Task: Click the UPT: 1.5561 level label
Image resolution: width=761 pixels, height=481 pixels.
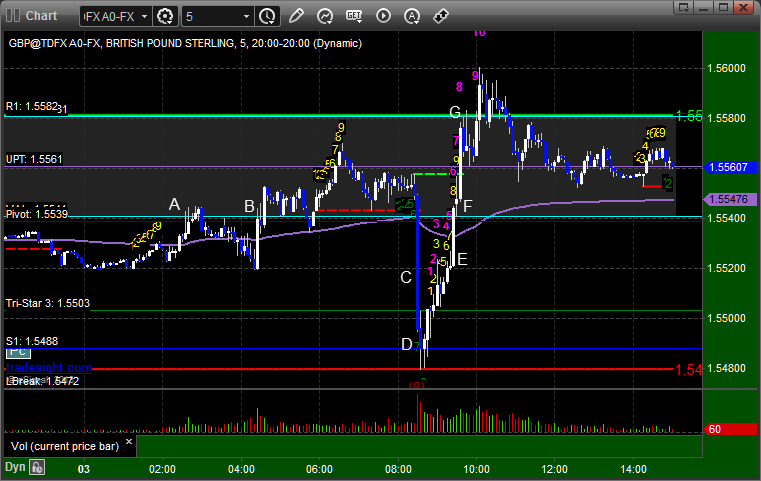Action: click(34, 159)
